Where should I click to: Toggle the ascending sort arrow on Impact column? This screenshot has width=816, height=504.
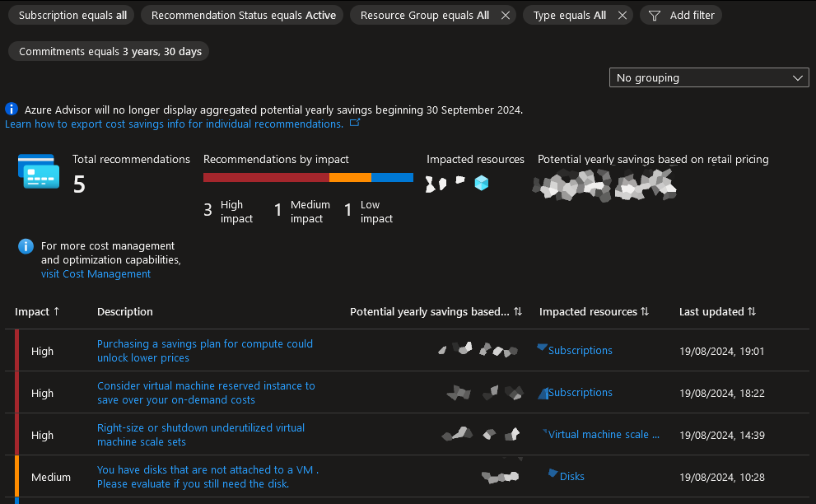click(56, 311)
